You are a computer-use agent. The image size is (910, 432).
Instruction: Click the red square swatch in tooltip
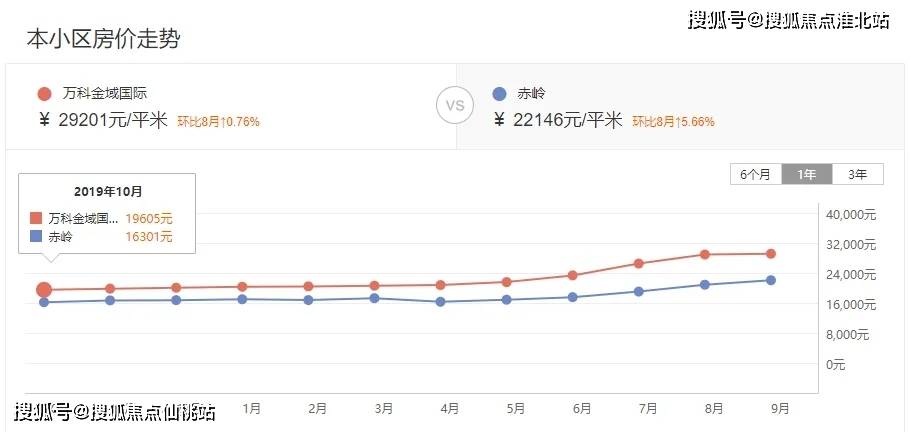(x=36, y=218)
